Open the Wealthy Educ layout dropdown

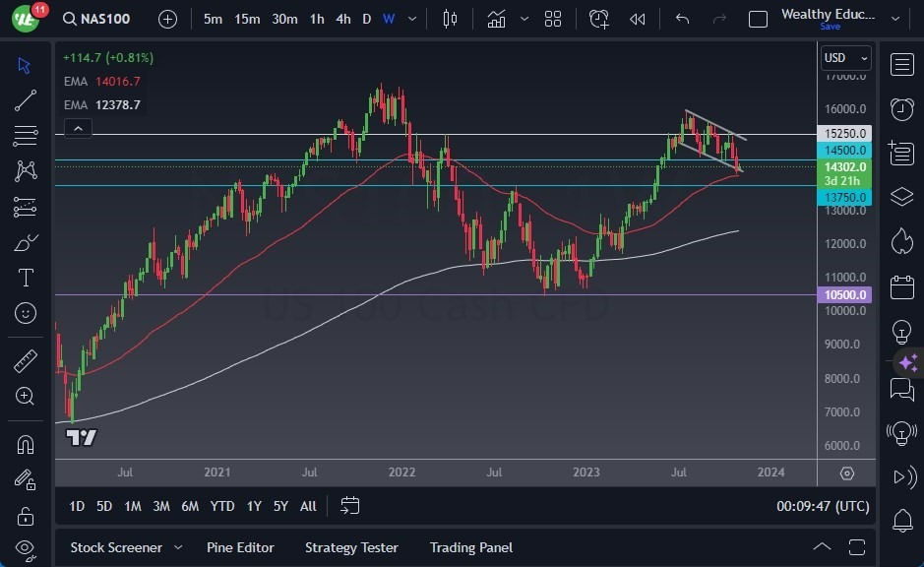894,18
